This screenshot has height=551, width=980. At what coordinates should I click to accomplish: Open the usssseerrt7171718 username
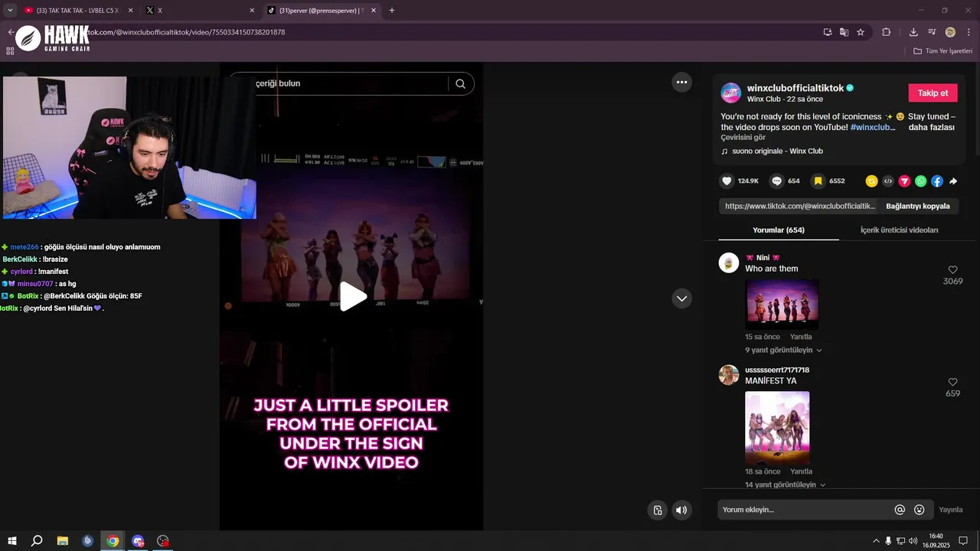[x=777, y=370]
